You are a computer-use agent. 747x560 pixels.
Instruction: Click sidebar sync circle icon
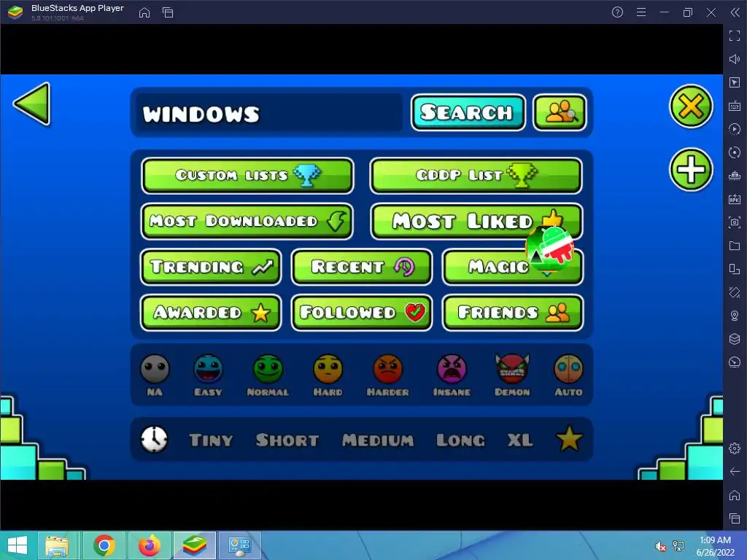tap(735, 152)
